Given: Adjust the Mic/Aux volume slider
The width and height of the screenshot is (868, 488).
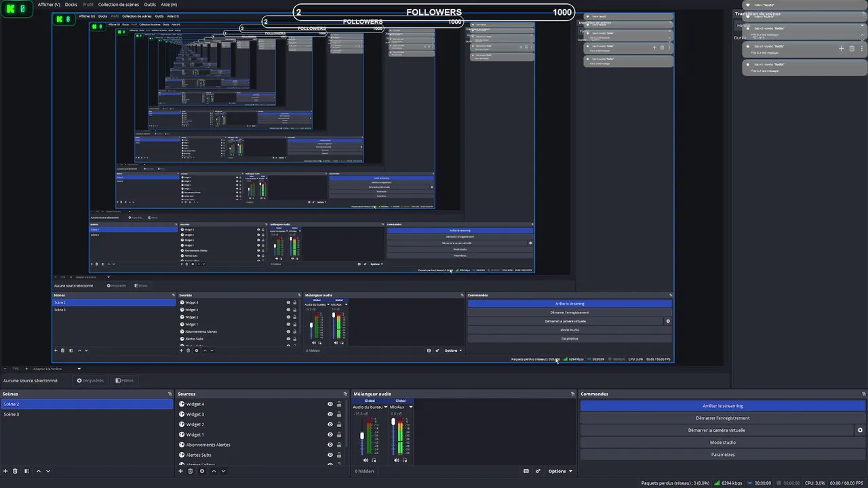Looking at the screenshot, I should pyautogui.click(x=393, y=422).
